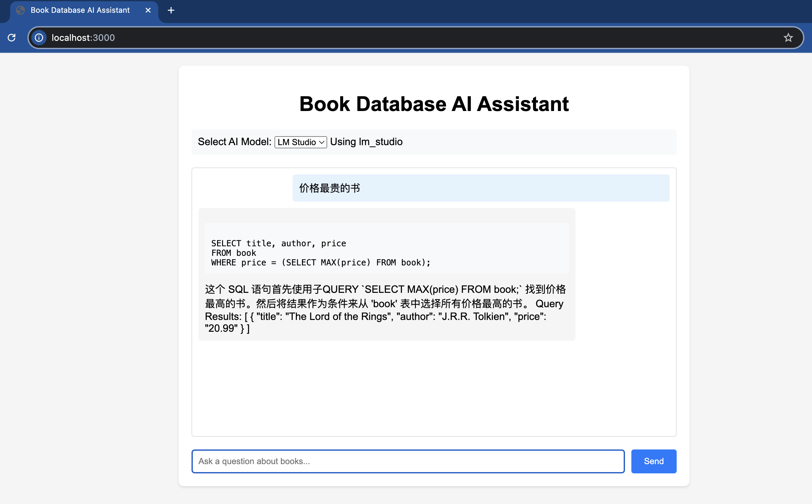The image size is (812, 504).
Task: Click the Select AI Model label
Action: (234, 142)
